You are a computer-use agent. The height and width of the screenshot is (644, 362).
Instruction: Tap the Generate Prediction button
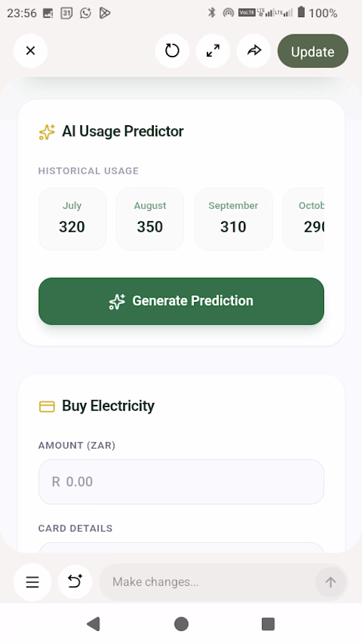(x=182, y=301)
